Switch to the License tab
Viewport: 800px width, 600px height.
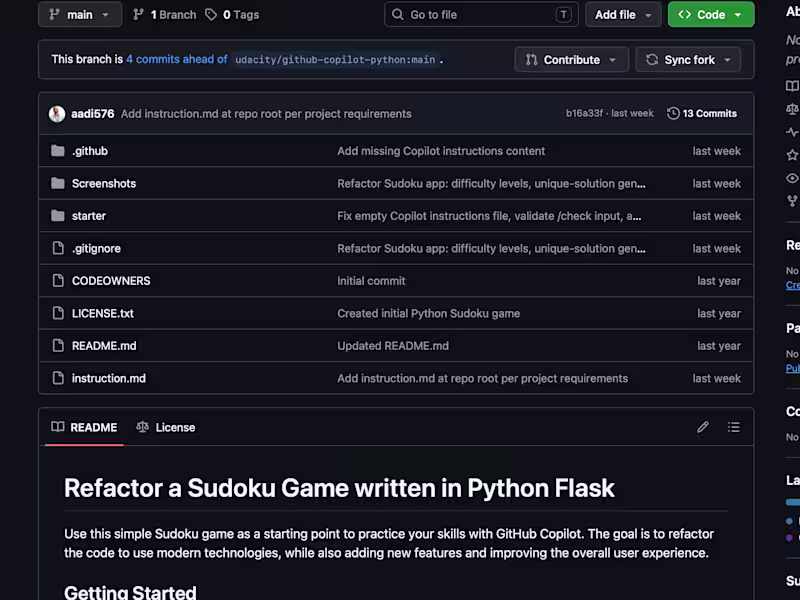click(166, 428)
